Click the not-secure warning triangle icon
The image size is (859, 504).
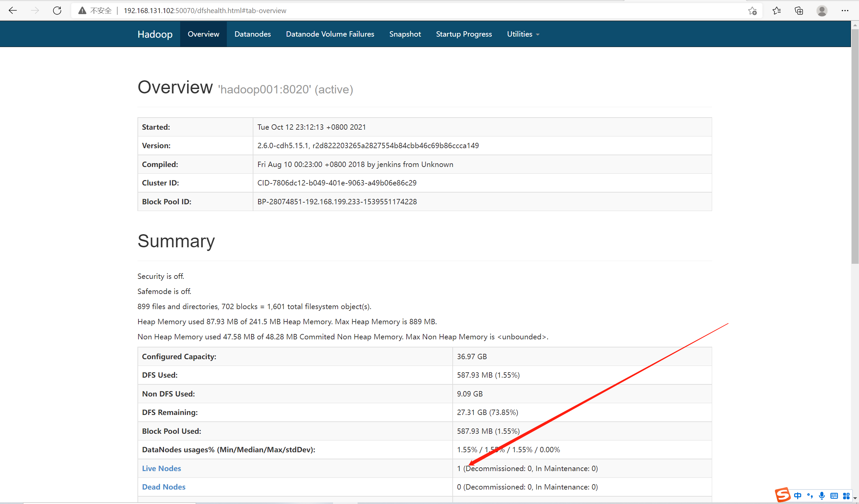coord(82,10)
